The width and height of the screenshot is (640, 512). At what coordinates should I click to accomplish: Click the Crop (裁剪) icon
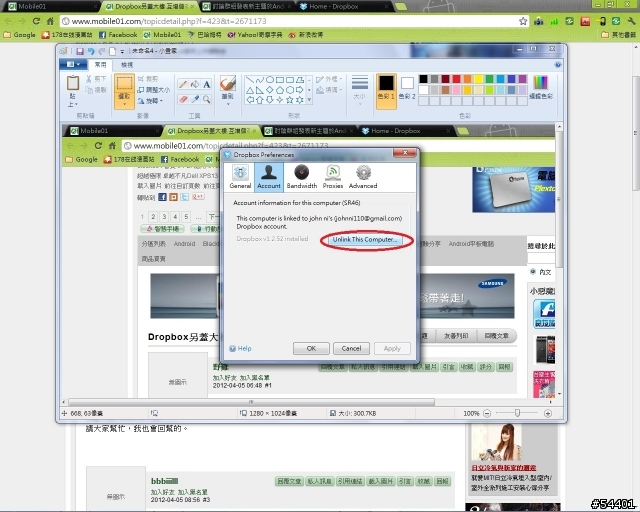141,78
